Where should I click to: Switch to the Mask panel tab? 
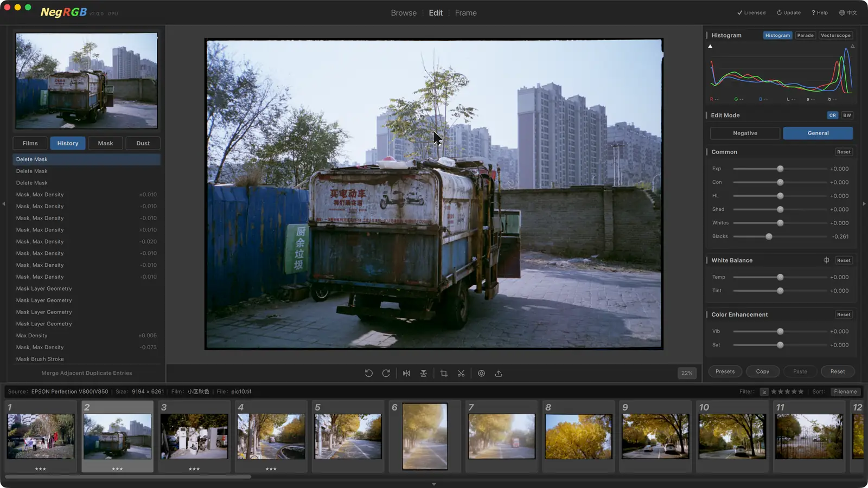(105, 143)
